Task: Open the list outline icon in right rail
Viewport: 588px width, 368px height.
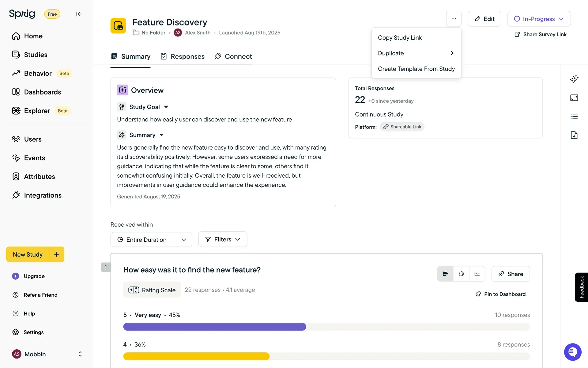Action: pyautogui.click(x=574, y=117)
